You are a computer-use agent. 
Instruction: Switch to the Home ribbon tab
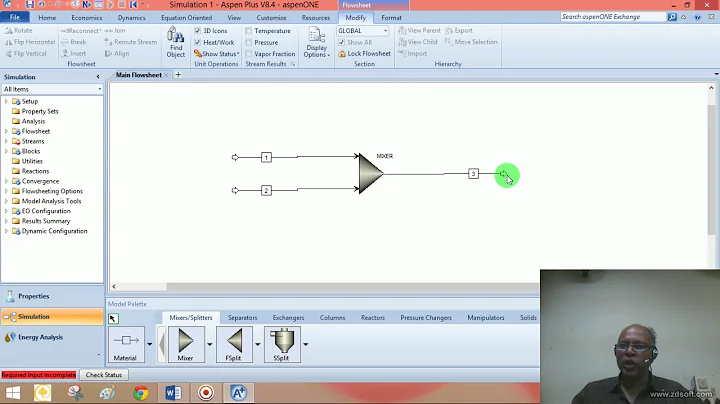47,17
